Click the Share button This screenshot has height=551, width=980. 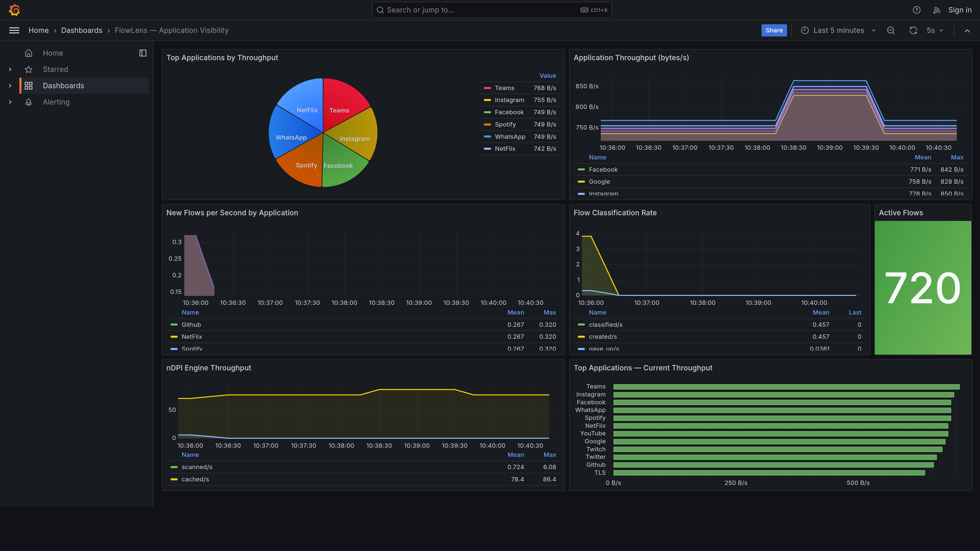774,30
